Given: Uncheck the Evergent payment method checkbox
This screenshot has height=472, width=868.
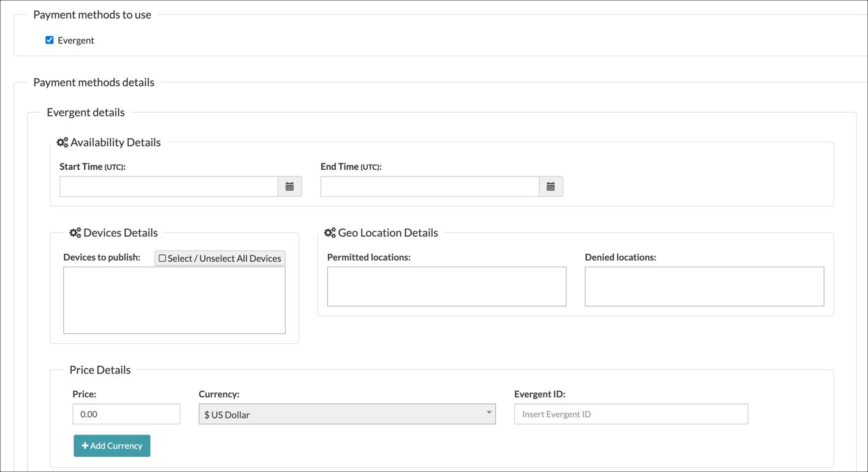Looking at the screenshot, I should pyautogui.click(x=50, y=40).
